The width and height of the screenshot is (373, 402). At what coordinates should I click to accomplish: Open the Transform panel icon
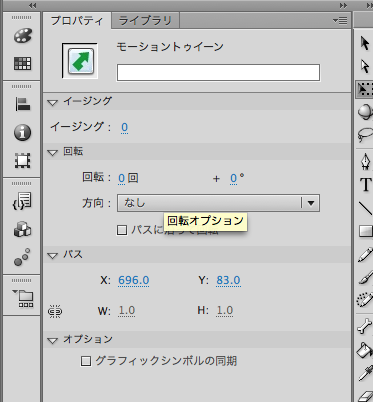coord(22,161)
